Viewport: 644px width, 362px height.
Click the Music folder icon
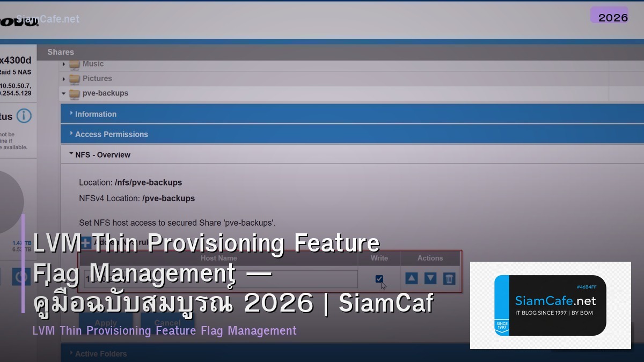coord(75,63)
